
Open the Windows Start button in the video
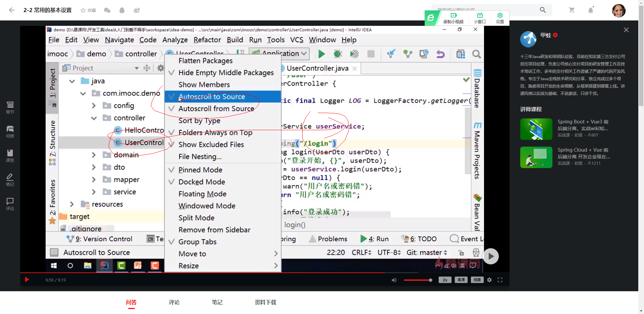pyautogui.click(x=54, y=266)
